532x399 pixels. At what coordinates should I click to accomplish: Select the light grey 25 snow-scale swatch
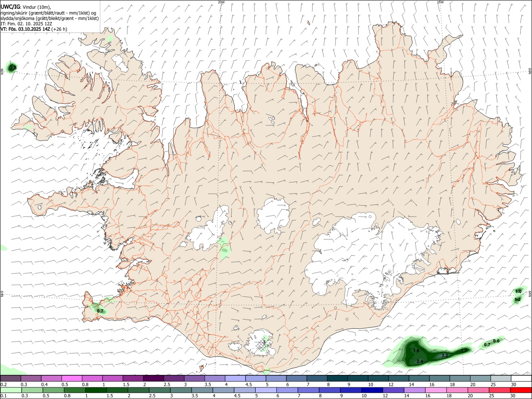(501, 378)
